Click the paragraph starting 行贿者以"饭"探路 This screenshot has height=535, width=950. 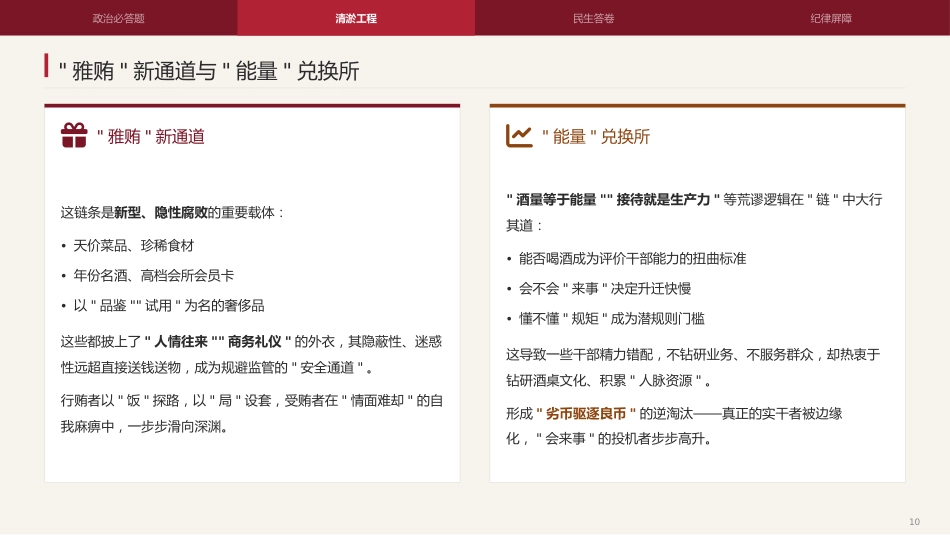(x=252, y=414)
